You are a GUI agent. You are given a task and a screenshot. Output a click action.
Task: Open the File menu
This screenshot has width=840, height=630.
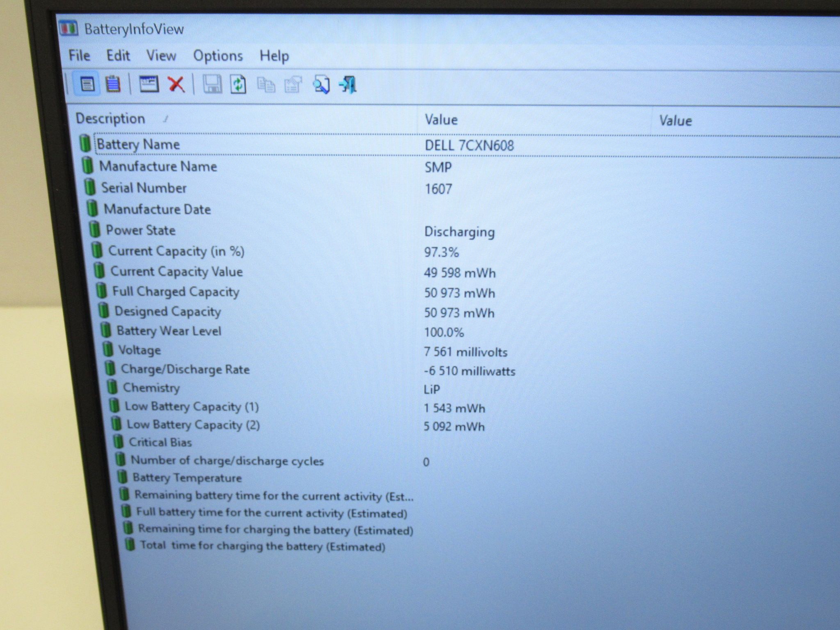tap(79, 55)
